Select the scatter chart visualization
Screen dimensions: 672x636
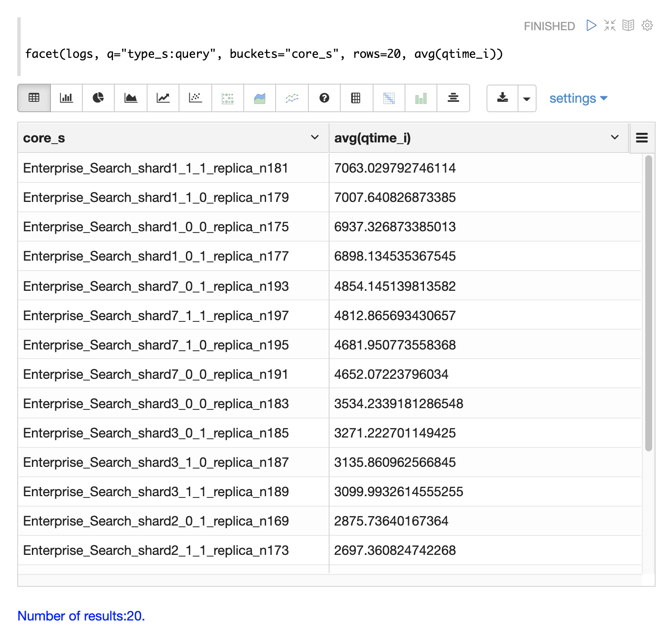(195, 98)
